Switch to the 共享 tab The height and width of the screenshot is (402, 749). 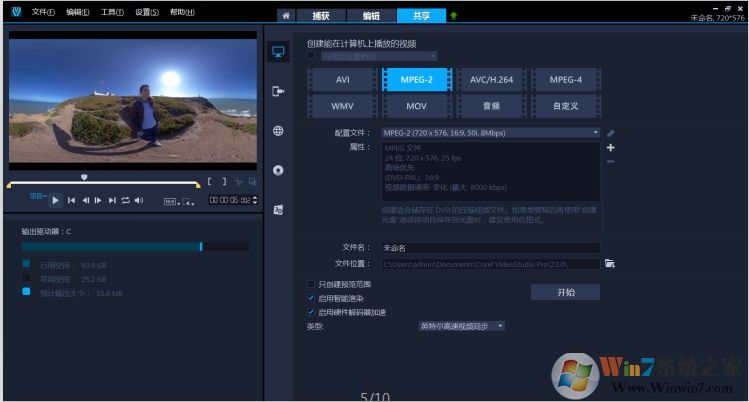421,16
